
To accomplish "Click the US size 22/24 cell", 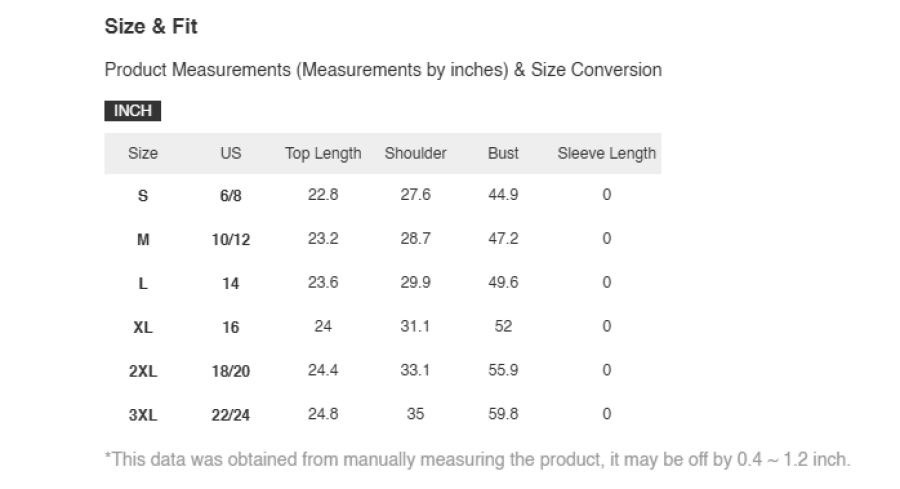I will [x=231, y=415].
